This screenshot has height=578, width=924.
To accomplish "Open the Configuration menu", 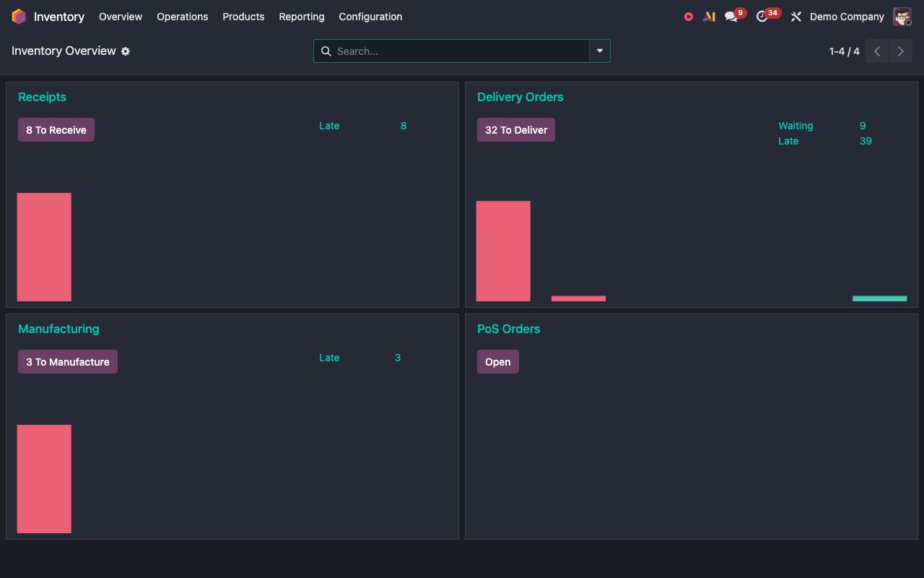I will (x=370, y=17).
